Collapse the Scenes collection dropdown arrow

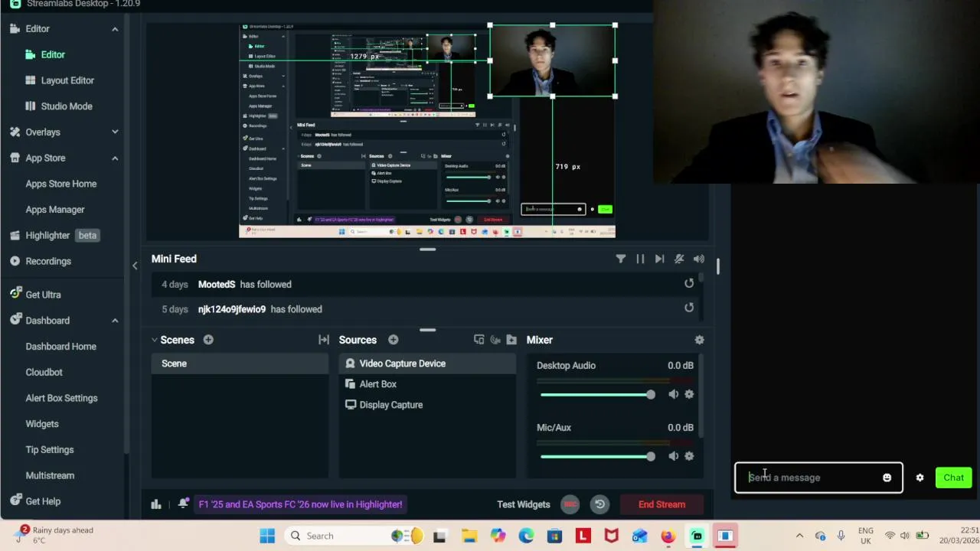155,340
